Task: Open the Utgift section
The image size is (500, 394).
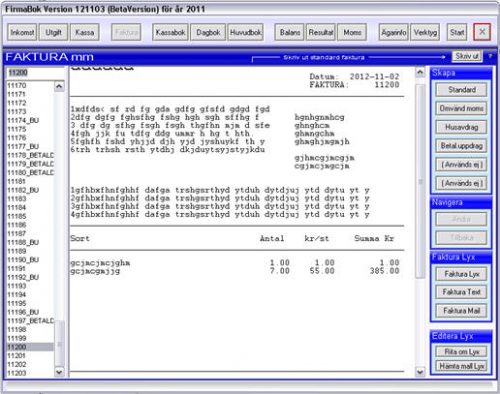Action: tap(53, 32)
